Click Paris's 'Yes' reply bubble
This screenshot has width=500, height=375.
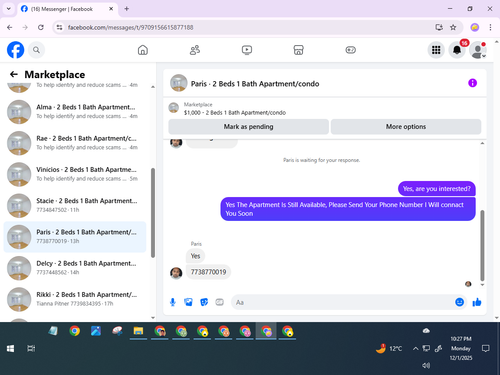tap(195, 256)
